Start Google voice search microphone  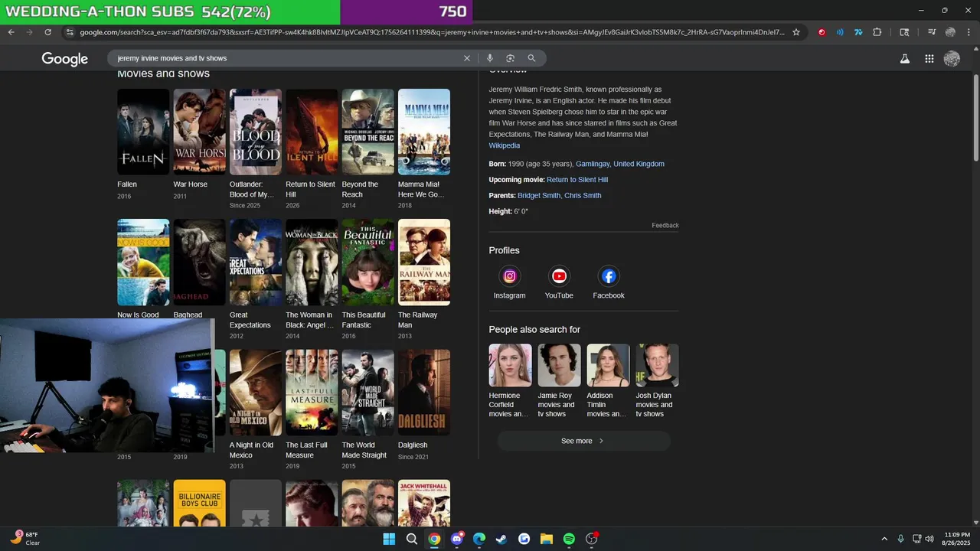[490, 58]
